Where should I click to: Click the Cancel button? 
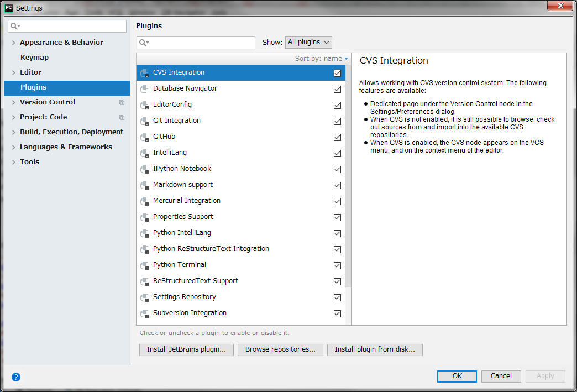tap(501, 376)
